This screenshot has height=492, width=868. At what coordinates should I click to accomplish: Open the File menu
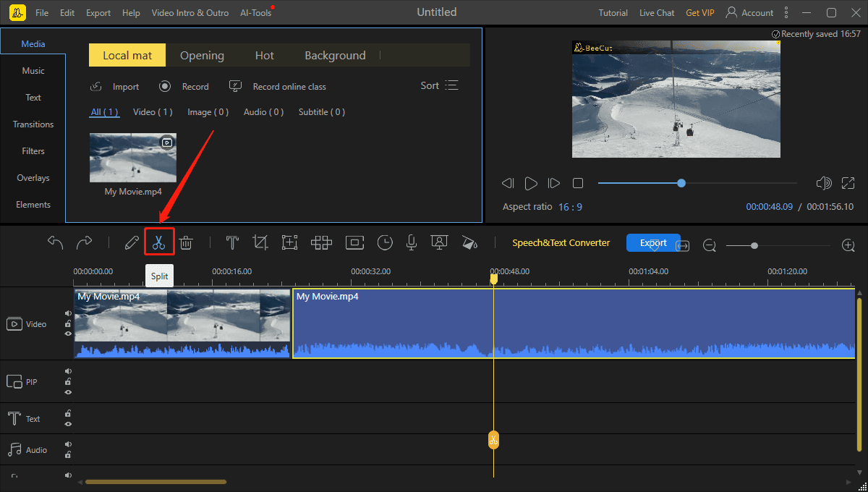(x=42, y=13)
